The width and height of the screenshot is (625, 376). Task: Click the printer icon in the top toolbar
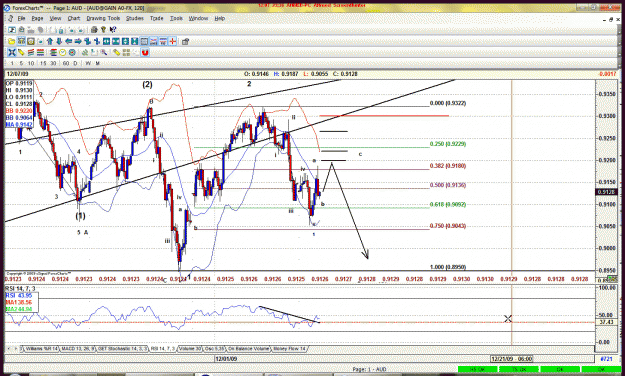[94, 30]
